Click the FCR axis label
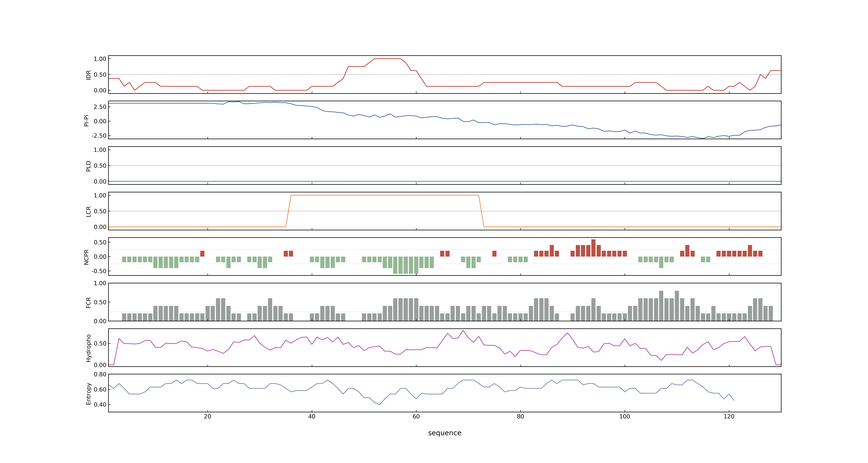 tap(88, 303)
